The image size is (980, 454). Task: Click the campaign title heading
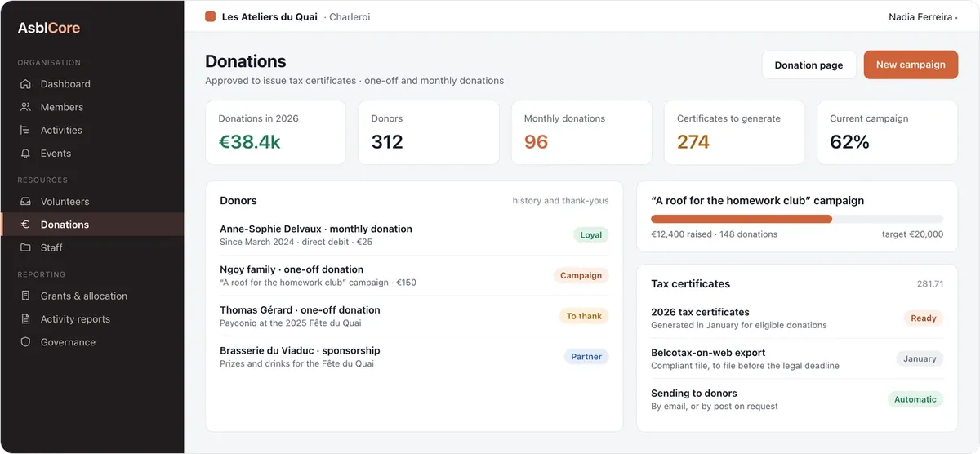[x=757, y=201]
